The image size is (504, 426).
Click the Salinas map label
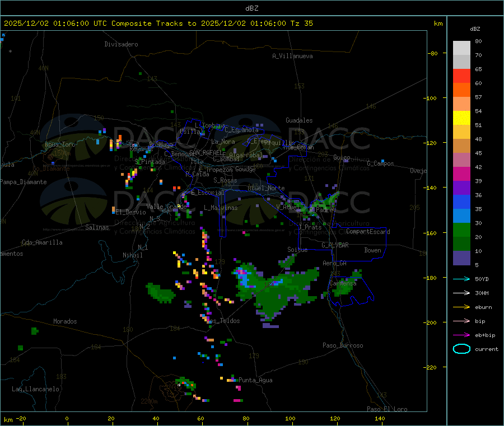[97, 227]
